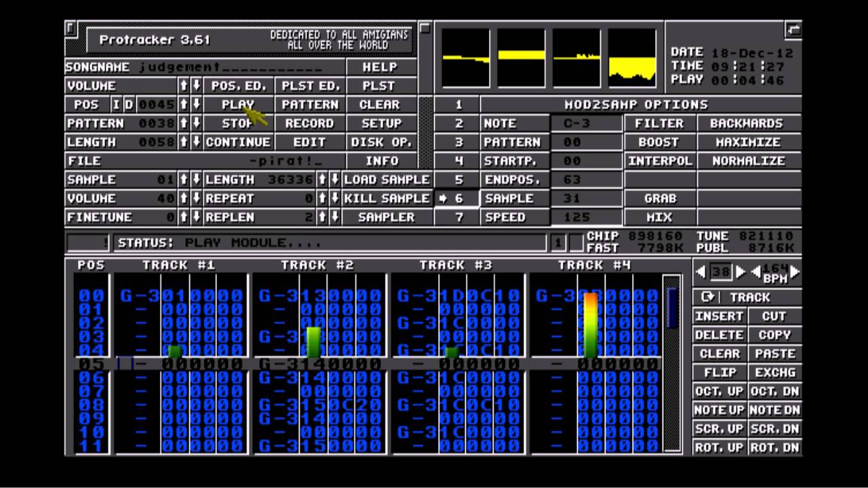Go to previous pattern with left arrow beside 38
This screenshot has height=488, width=868.
point(701,272)
